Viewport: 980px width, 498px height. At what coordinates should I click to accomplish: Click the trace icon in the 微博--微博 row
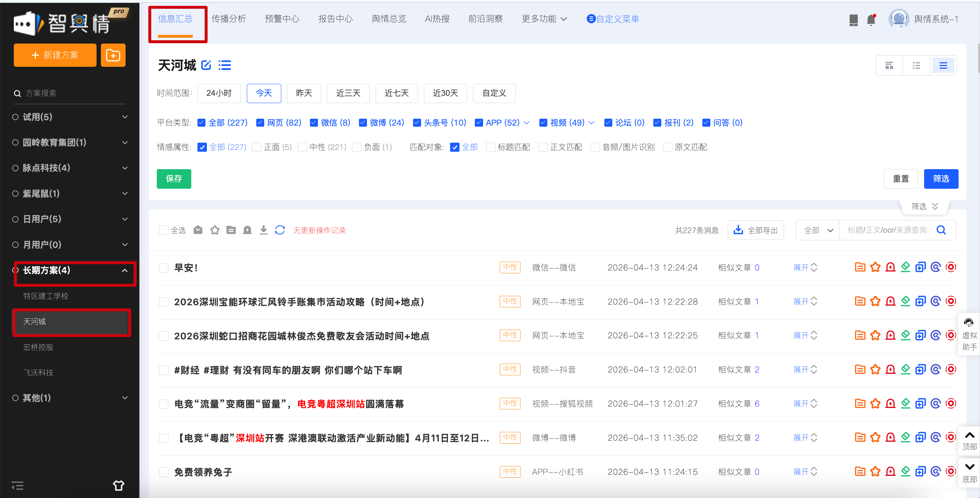point(935,437)
